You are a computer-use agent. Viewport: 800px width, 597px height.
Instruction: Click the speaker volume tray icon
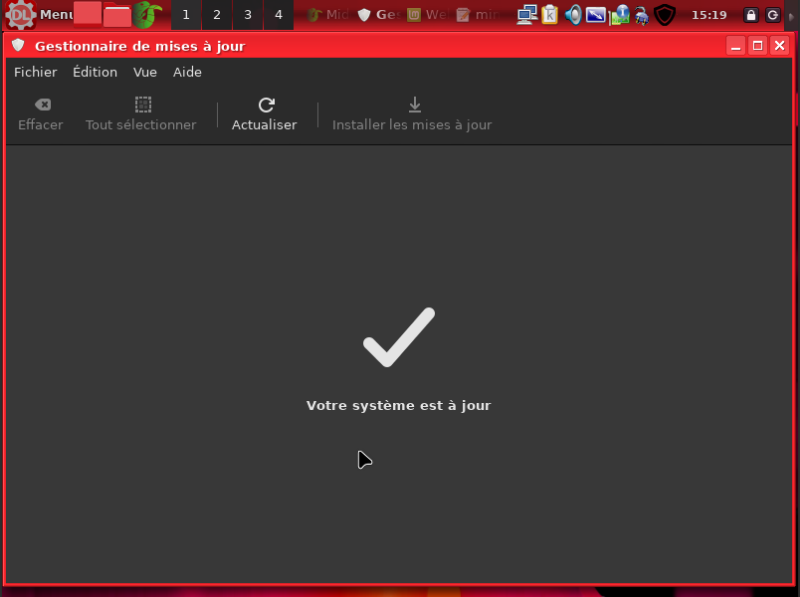click(x=573, y=15)
